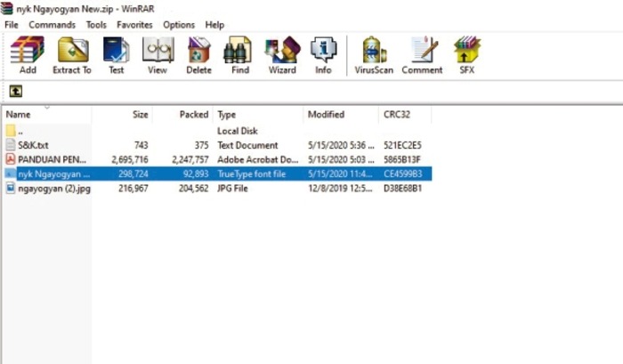Open the View file tool

click(158, 55)
